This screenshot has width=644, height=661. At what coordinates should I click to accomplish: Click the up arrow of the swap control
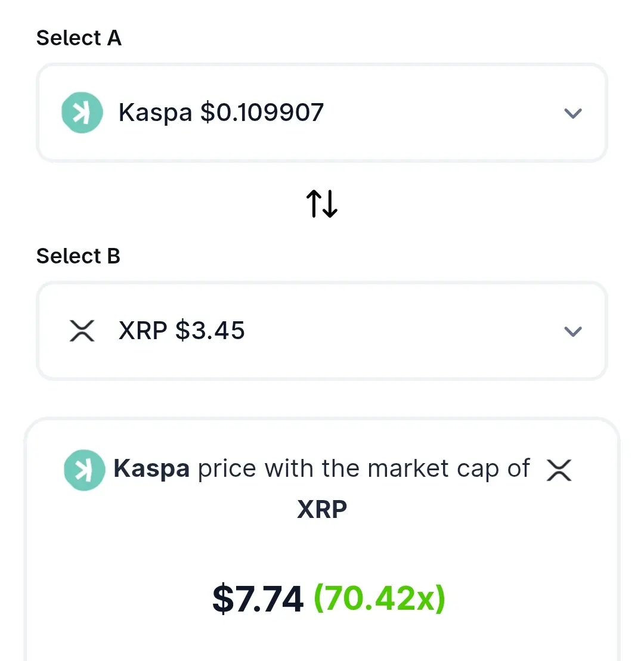[314, 204]
